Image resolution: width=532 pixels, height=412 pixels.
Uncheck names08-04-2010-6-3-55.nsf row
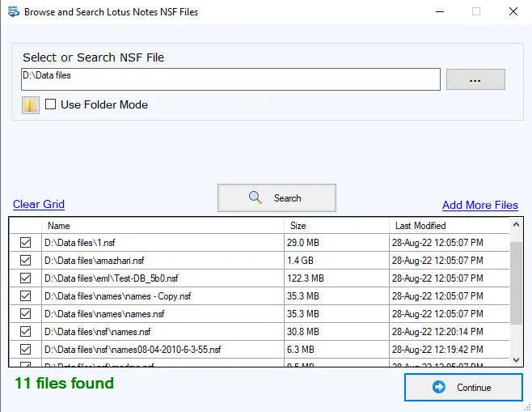tap(25, 349)
